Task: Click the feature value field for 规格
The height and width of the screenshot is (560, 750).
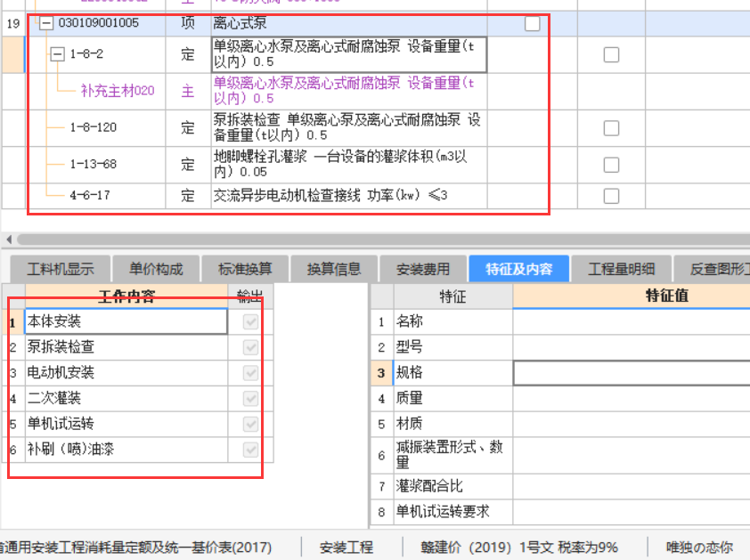Action: [x=632, y=373]
